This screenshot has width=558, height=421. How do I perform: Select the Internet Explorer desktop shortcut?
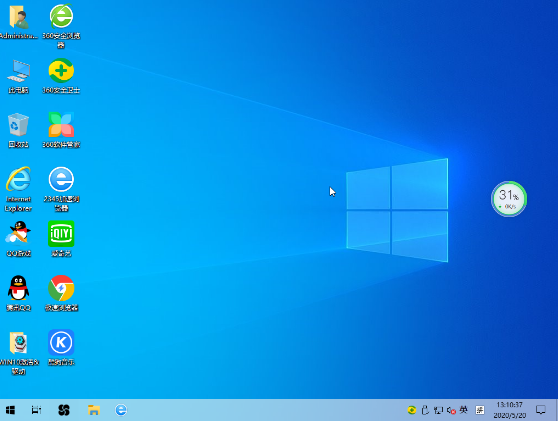(x=19, y=179)
